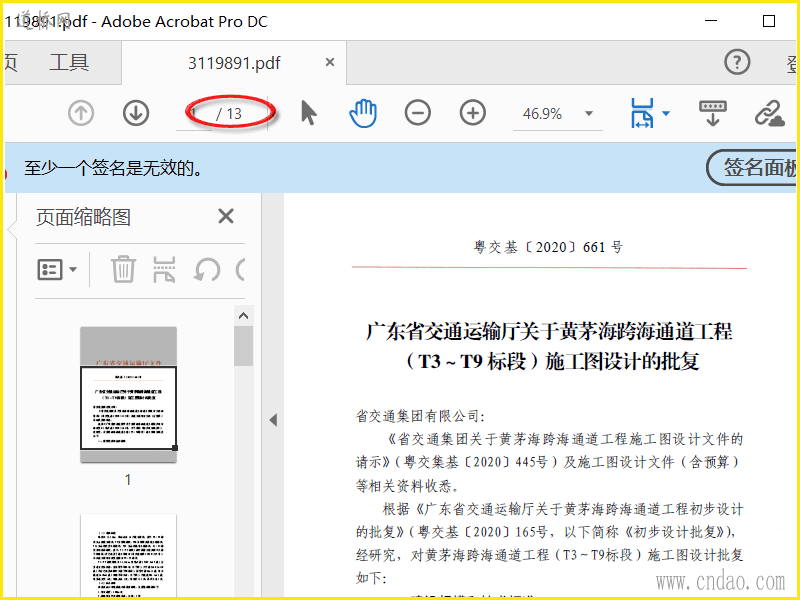Collapse the navigation pane triangle
Screen dimensions: 800x600
coord(273,420)
